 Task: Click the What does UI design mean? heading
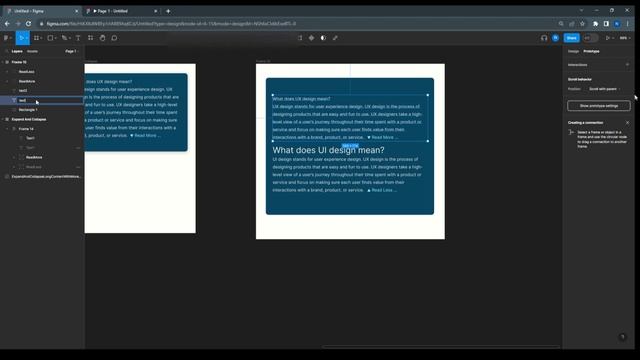point(328,150)
